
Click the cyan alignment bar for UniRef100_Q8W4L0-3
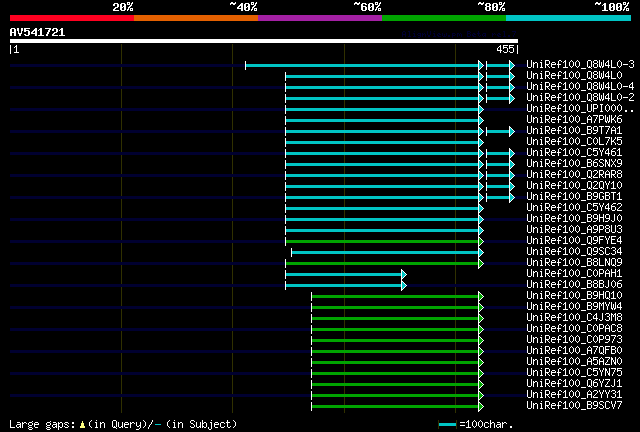coord(362,65)
